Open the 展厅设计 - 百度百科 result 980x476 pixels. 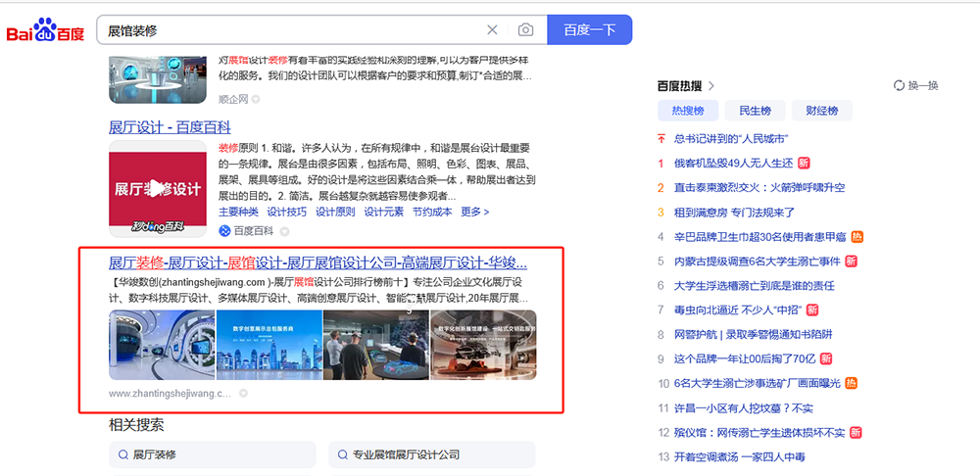point(170,127)
